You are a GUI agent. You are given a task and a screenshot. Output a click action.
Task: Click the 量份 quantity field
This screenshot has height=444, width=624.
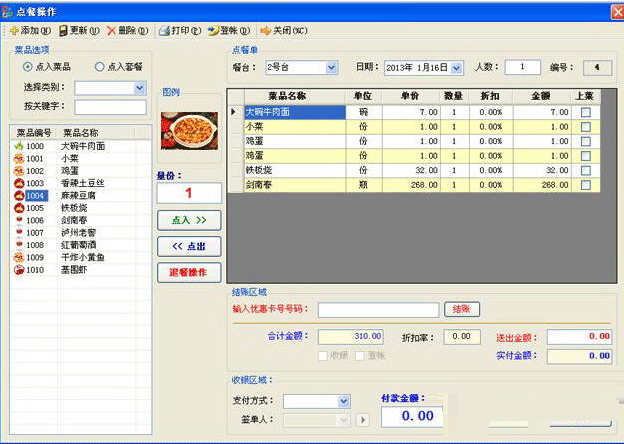point(189,193)
